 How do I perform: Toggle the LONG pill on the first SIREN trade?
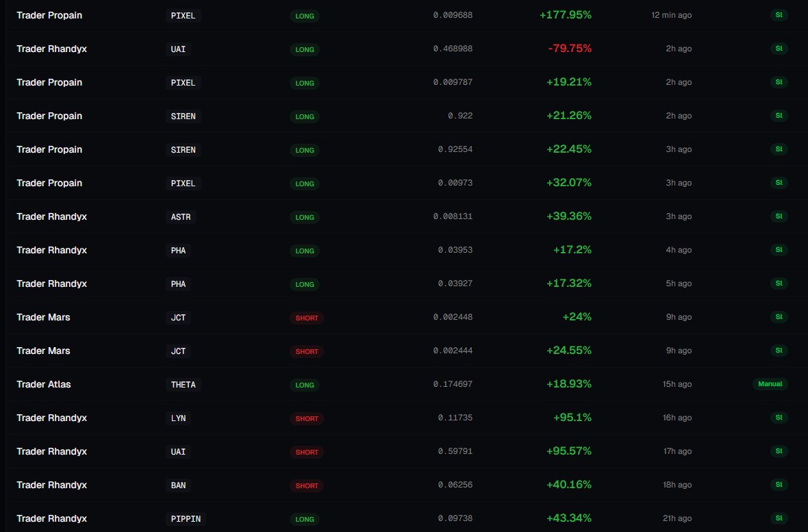tap(304, 116)
